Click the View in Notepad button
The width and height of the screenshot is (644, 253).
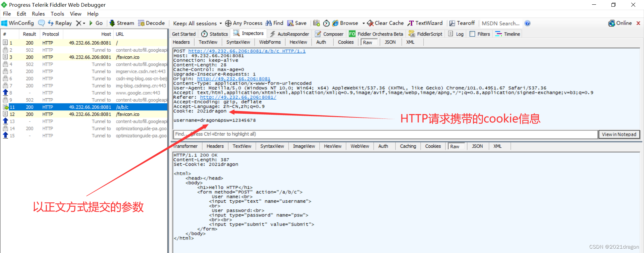(619, 134)
